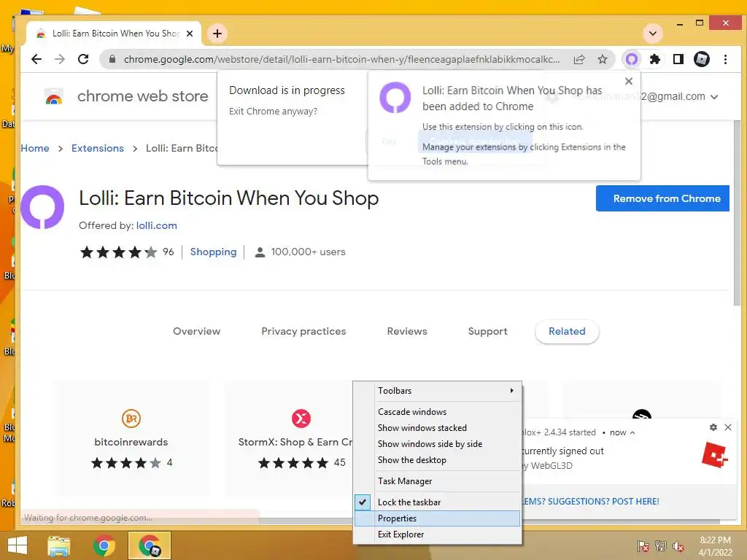
Task: Switch to Privacy practices tab
Action: (x=303, y=331)
